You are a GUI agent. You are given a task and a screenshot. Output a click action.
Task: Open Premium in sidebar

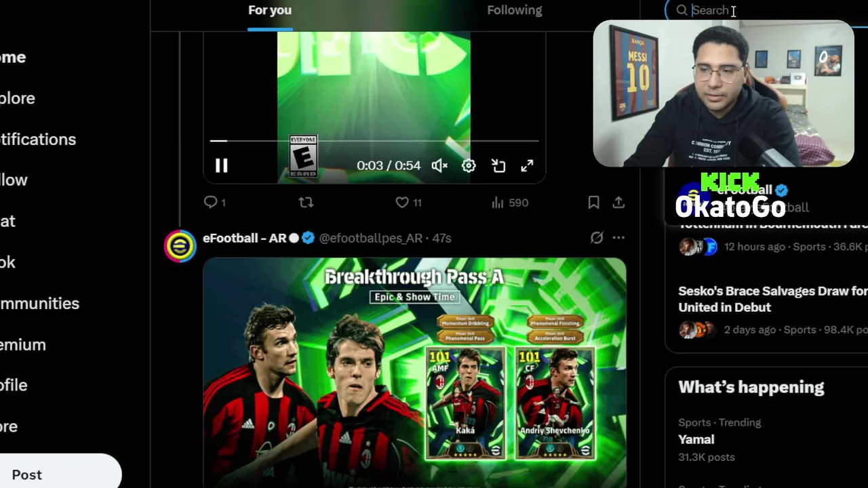[x=22, y=344]
